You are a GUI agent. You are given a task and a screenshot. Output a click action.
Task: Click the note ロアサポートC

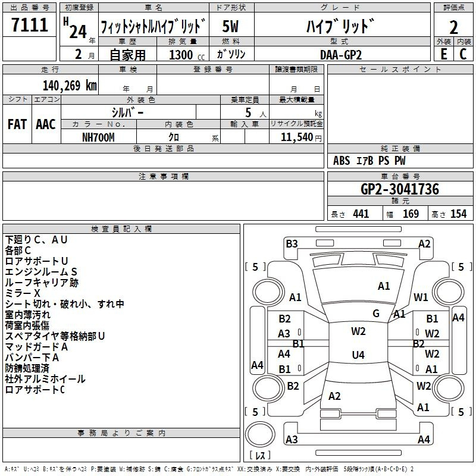click(x=35, y=390)
